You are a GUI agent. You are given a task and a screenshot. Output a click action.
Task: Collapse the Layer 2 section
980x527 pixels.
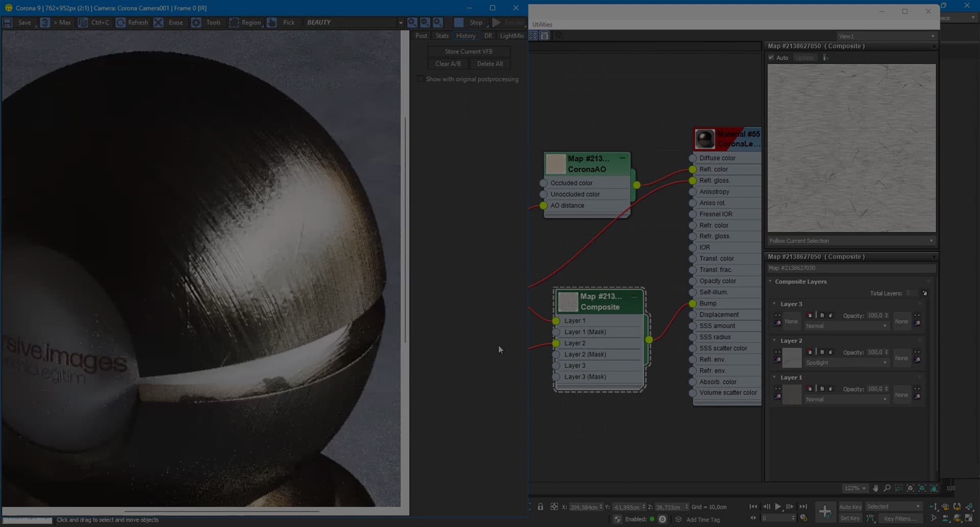(x=774, y=341)
